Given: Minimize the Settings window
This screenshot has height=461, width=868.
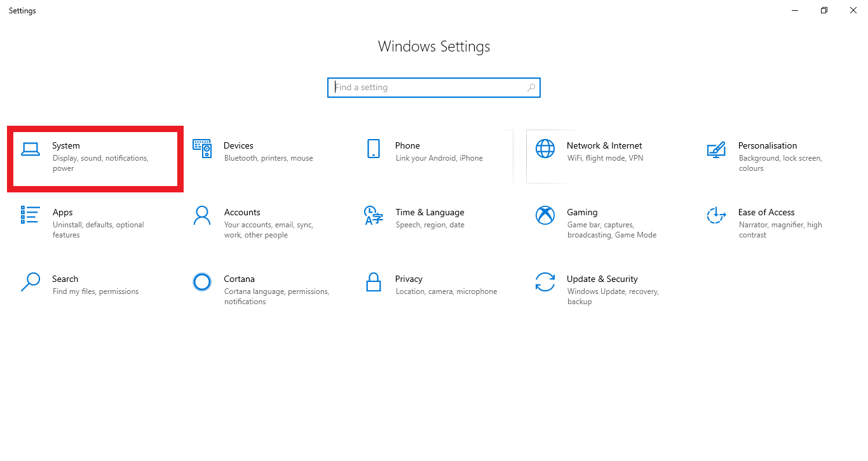Looking at the screenshot, I should tap(795, 10).
